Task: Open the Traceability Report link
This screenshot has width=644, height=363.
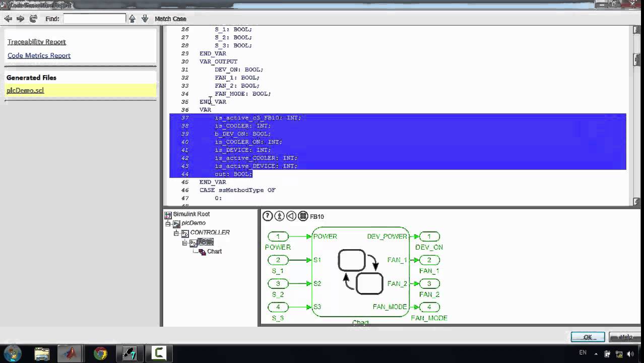Action: (x=37, y=42)
